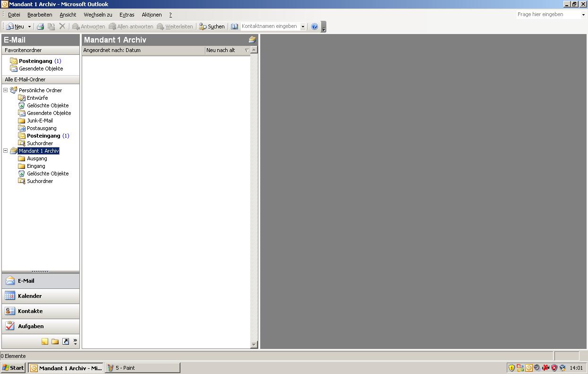The width and height of the screenshot is (588, 374).
Task: Click the Alle E-Mail-Ordner header
Action: [x=41, y=79]
